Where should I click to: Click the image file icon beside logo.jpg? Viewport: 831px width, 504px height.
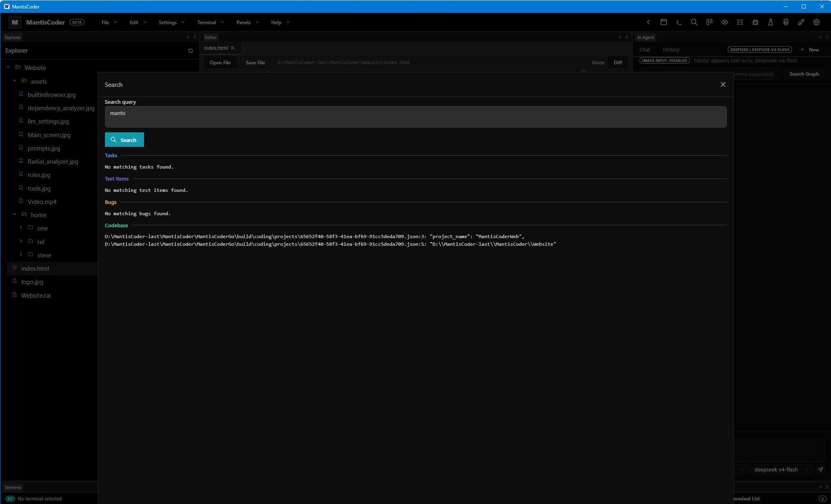pyautogui.click(x=15, y=282)
